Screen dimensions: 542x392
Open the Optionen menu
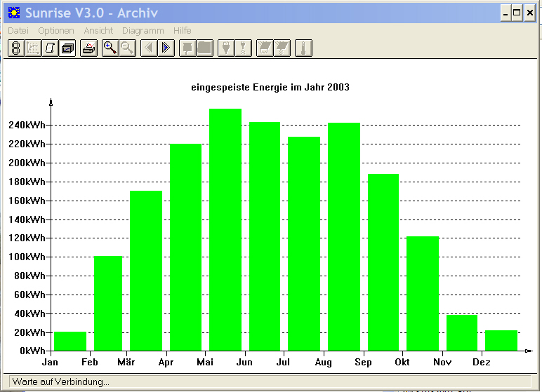pyautogui.click(x=56, y=31)
